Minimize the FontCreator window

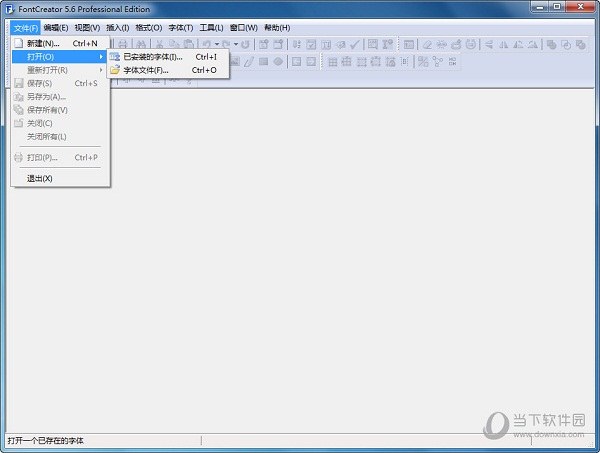[540, 7]
